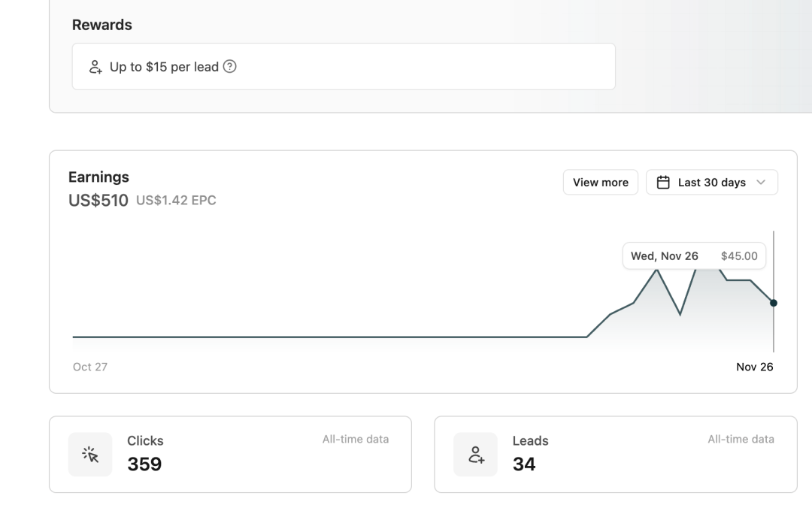
Task: Click the cursor click icon in Clicks card
Action: click(90, 455)
